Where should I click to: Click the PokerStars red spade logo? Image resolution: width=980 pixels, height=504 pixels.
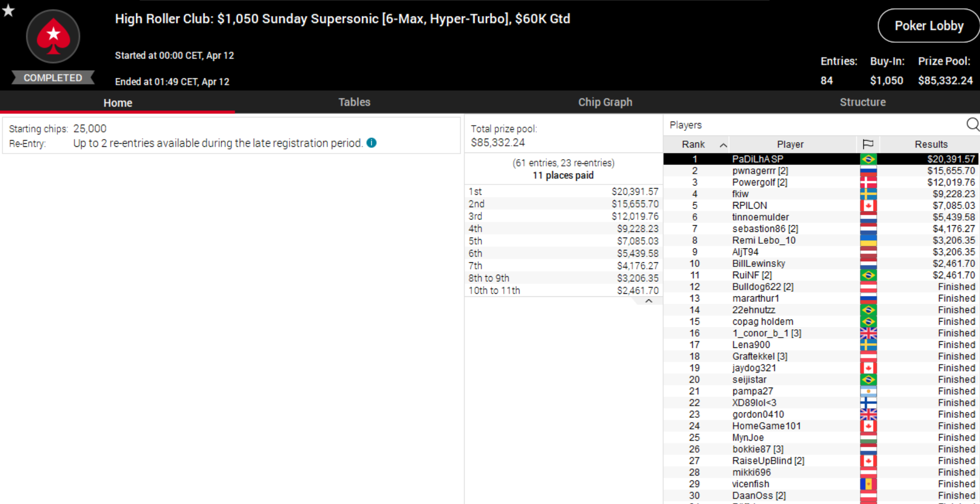click(x=53, y=37)
